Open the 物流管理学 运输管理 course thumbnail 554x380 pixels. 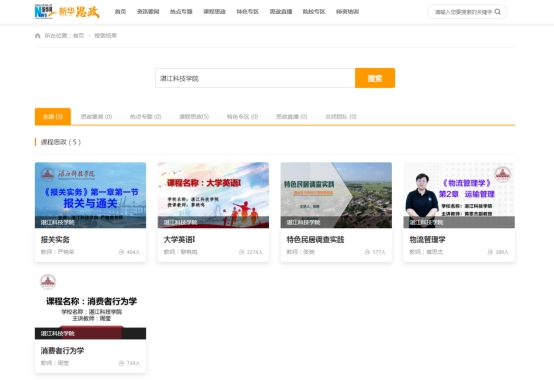(459, 195)
